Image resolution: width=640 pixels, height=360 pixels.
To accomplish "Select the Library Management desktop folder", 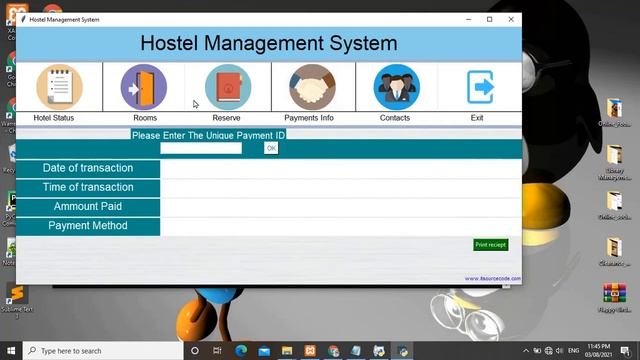I will click(x=615, y=162).
